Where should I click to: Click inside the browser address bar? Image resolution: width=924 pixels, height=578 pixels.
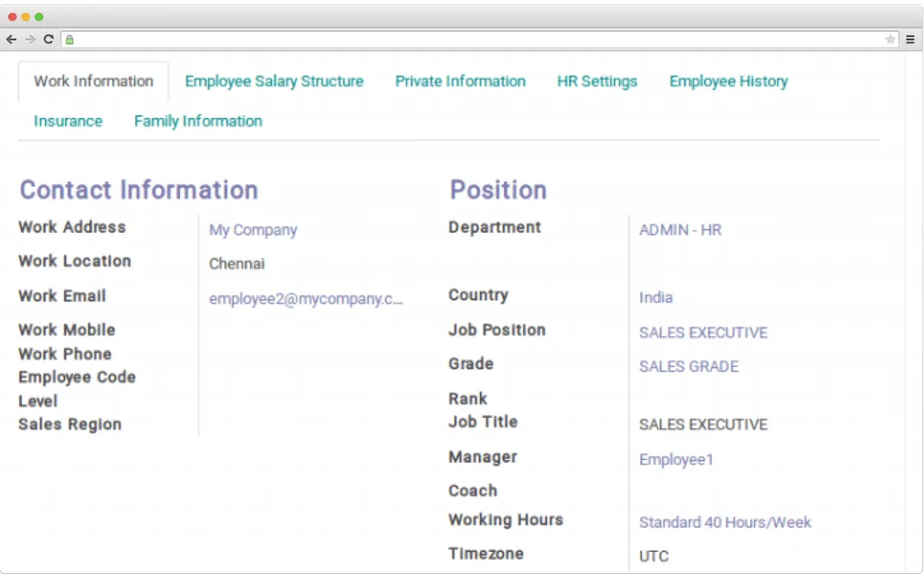[476, 39]
